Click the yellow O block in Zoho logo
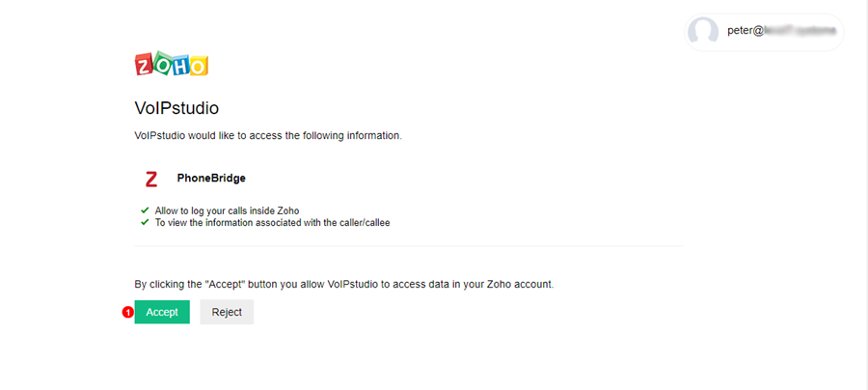 tap(198, 66)
